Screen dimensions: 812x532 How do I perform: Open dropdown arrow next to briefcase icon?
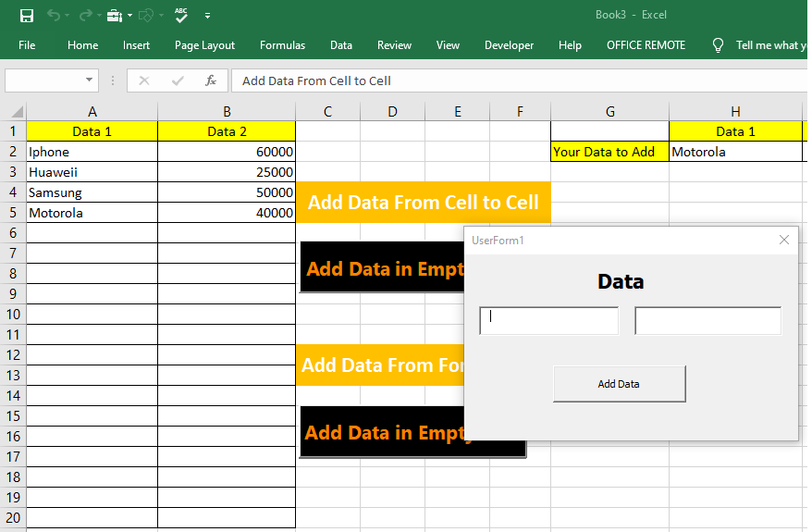point(129,16)
